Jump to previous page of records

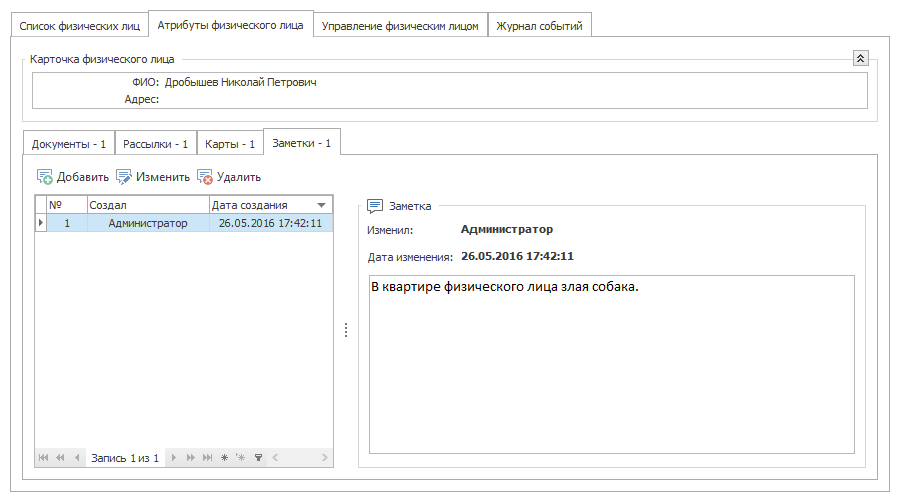click(60, 457)
